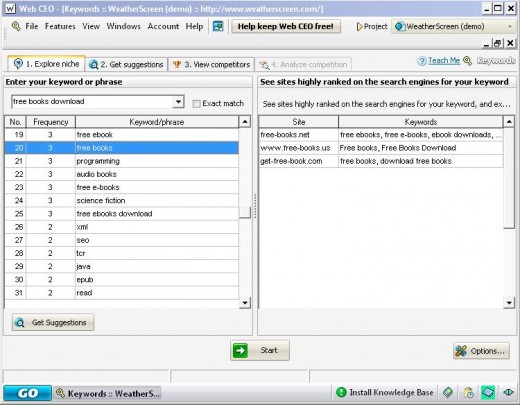Open the View menu
Viewport: 520px width, 405px height.
pyautogui.click(x=91, y=26)
